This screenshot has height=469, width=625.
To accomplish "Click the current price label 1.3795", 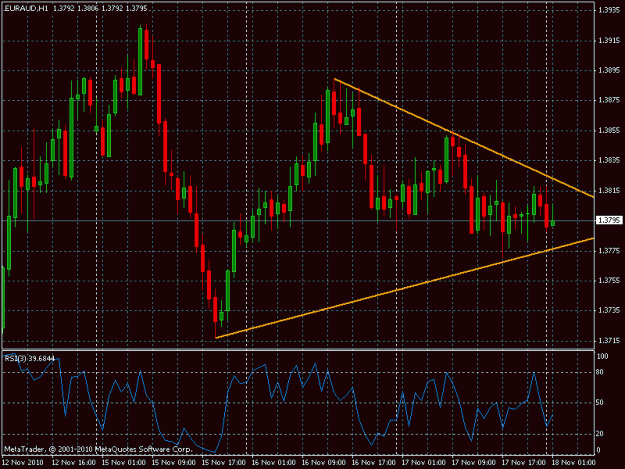I will point(609,220).
